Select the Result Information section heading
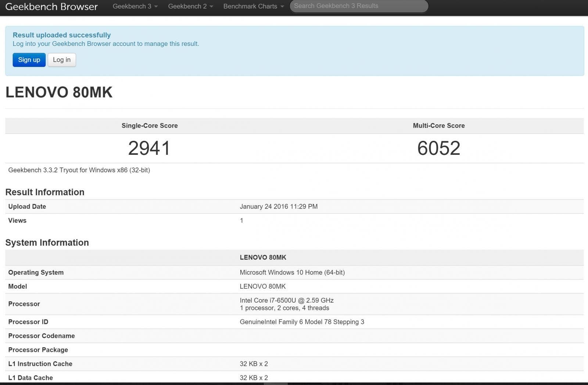 click(x=45, y=192)
